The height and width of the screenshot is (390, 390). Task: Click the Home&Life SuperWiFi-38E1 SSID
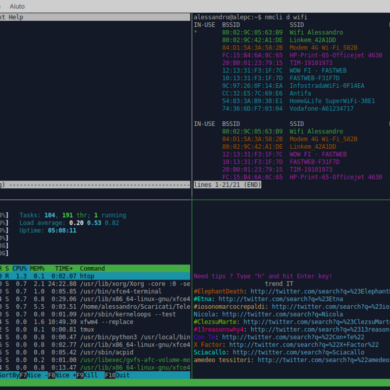tap(332, 101)
